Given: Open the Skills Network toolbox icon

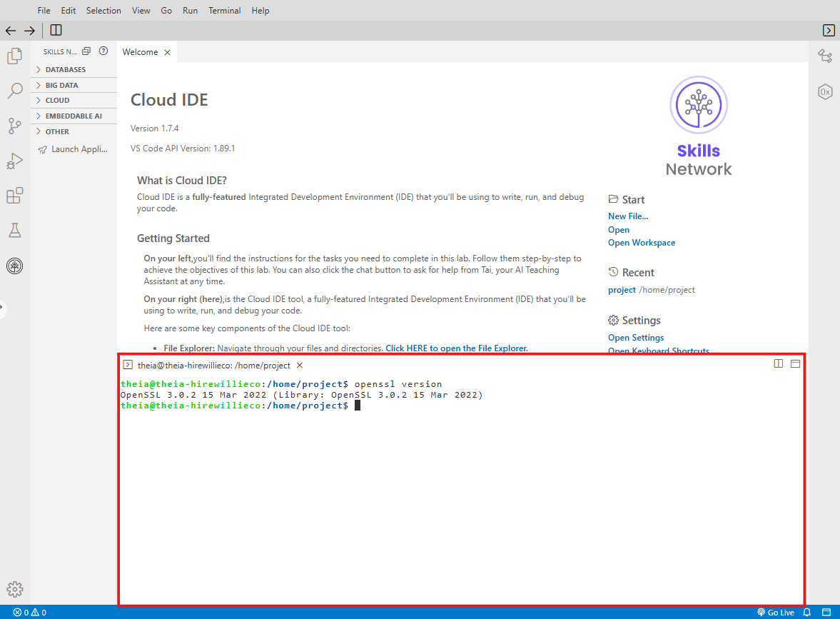Looking at the screenshot, I should [15, 266].
